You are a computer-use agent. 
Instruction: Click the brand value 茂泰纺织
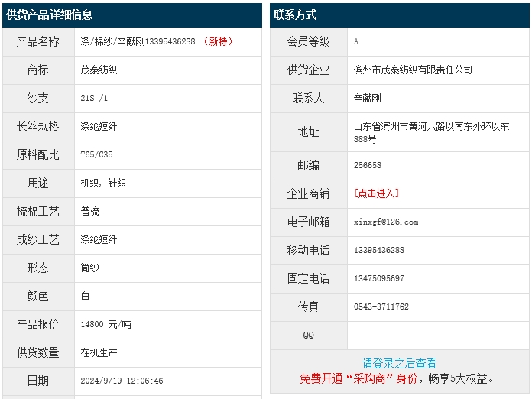pos(99,70)
